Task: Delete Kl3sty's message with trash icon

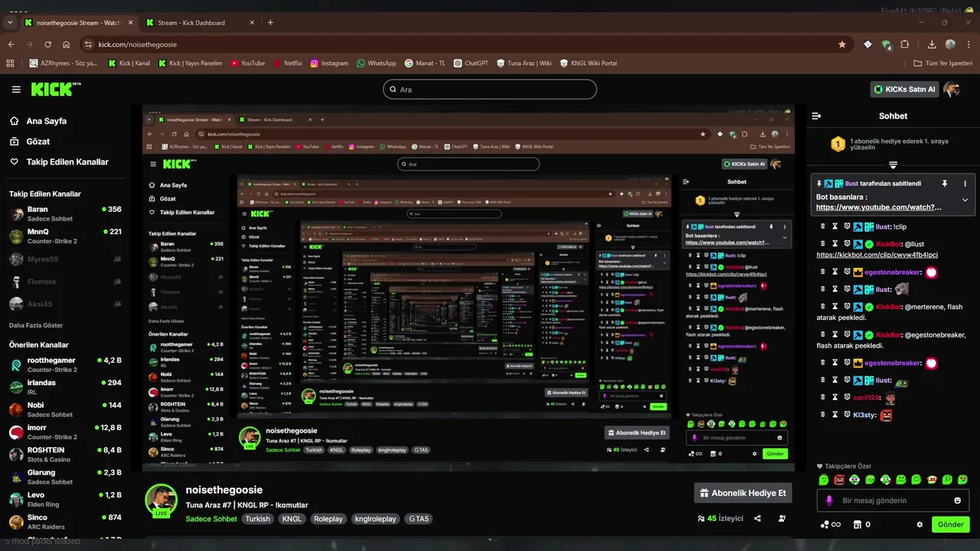Action: pyautogui.click(x=823, y=415)
